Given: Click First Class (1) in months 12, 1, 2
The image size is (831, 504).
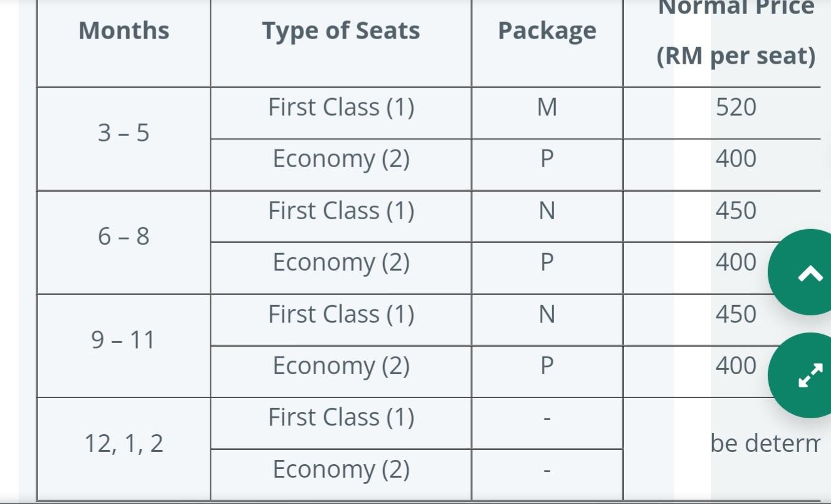Looking at the screenshot, I should (341, 418).
